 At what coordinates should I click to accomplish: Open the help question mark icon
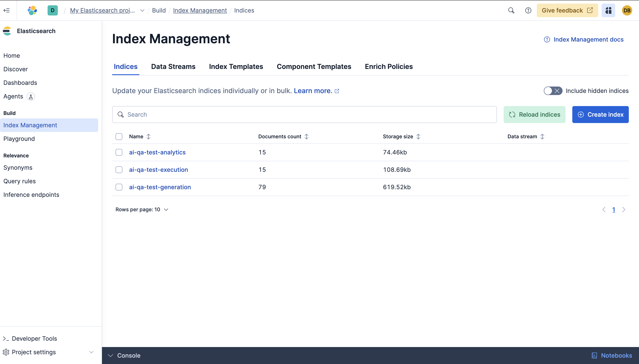coord(528,10)
